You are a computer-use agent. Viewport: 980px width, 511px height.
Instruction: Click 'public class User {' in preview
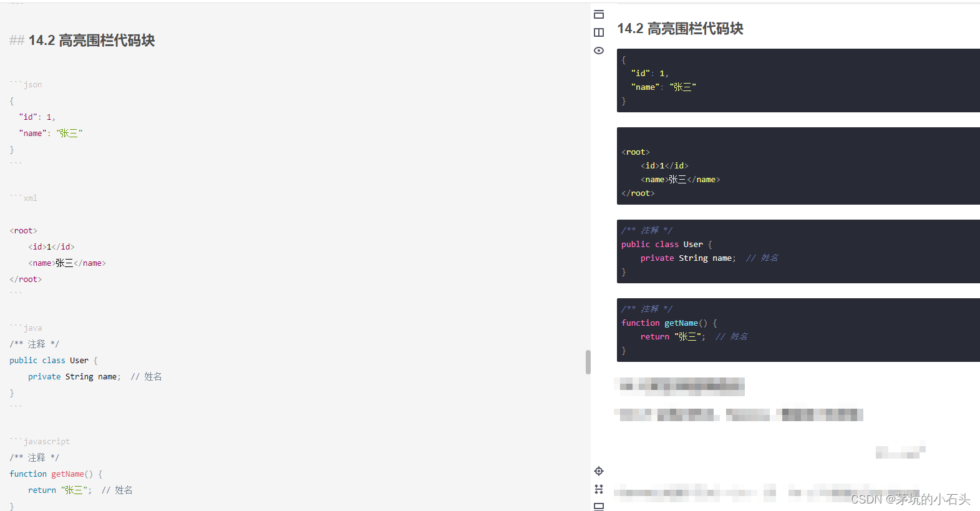pyautogui.click(x=667, y=244)
